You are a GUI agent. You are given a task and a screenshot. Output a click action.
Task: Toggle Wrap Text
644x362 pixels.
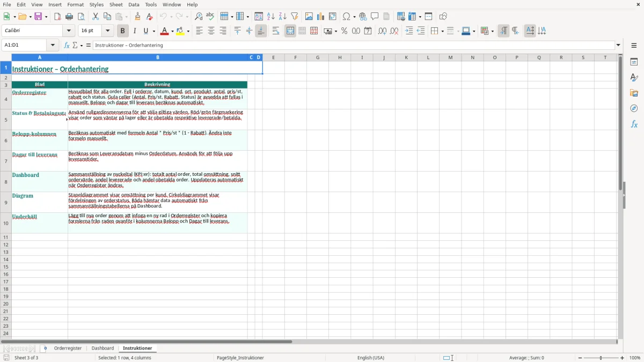point(276,31)
